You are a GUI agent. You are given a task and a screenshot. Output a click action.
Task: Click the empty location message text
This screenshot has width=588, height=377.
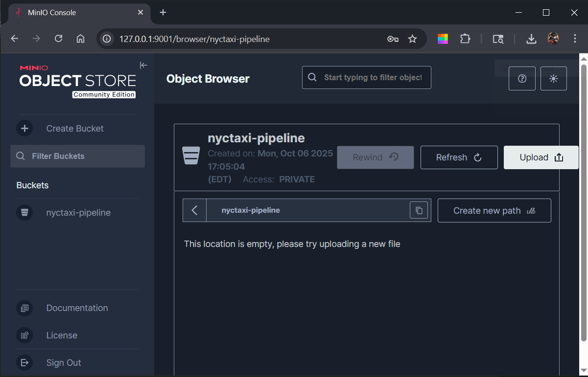(x=292, y=244)
